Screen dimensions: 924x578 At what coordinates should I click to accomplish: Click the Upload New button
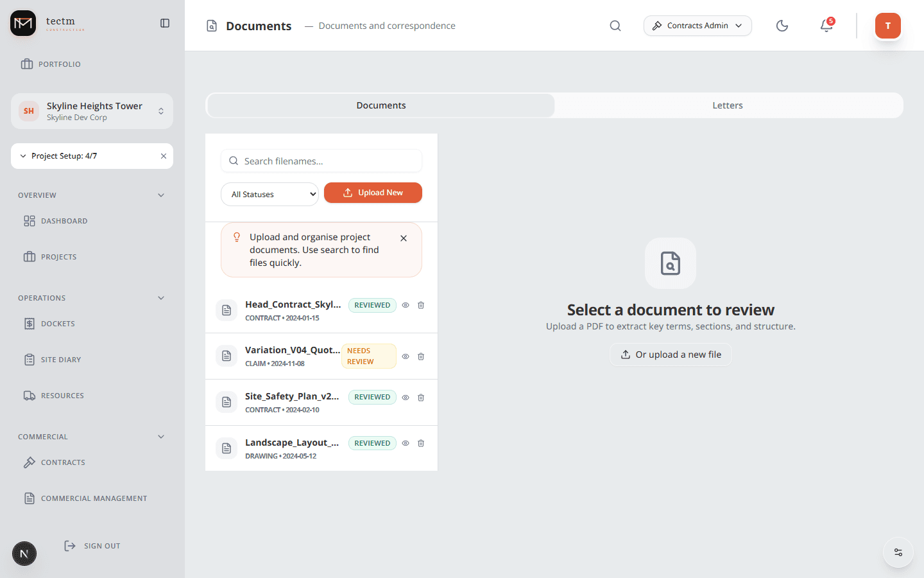click(373, 192)
